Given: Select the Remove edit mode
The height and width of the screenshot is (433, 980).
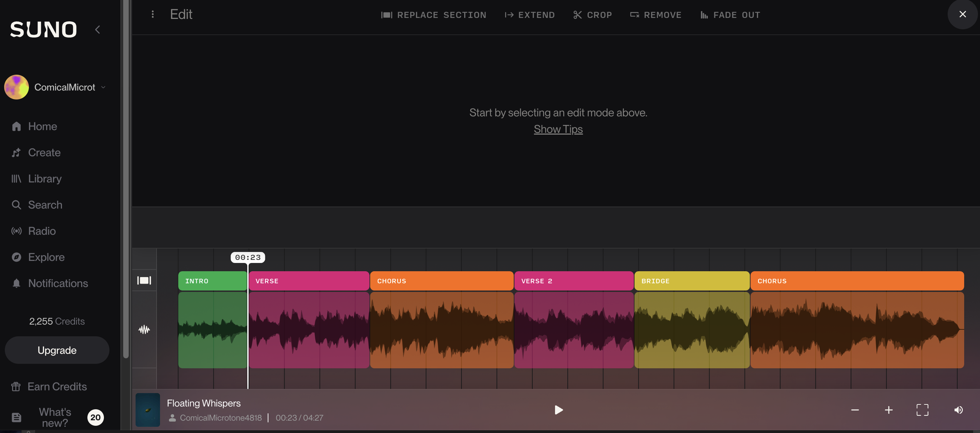Looking at the screenshot, I should pos(656,15).
